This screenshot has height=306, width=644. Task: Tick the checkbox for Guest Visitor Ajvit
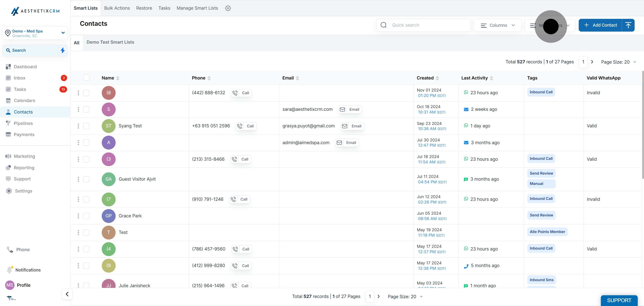pos(86,179)
